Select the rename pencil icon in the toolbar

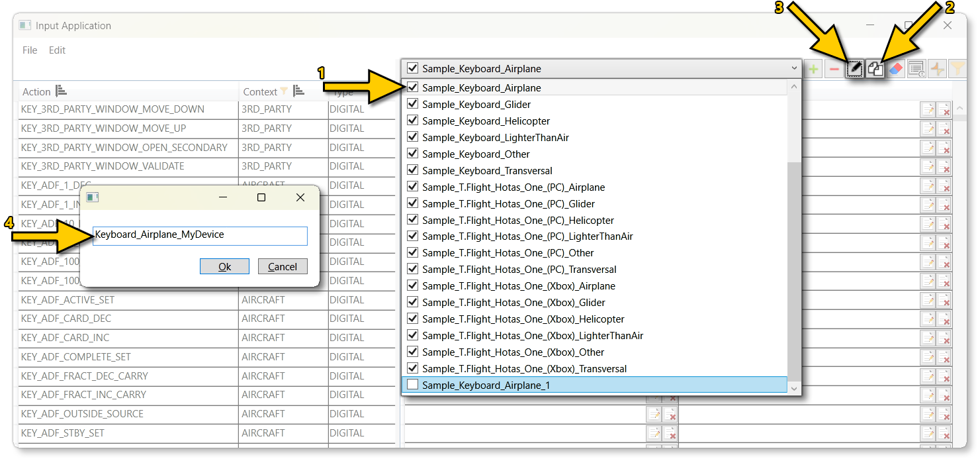854,68
